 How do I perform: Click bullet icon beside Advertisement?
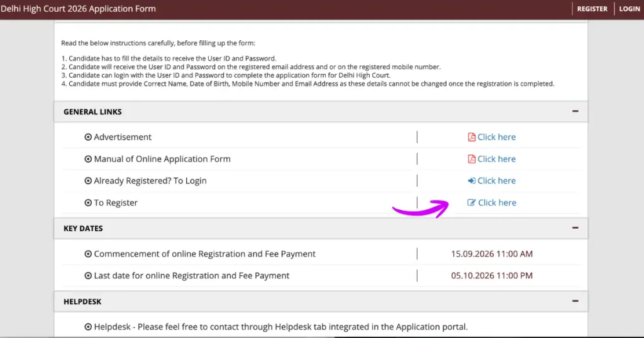pos(88,137)
